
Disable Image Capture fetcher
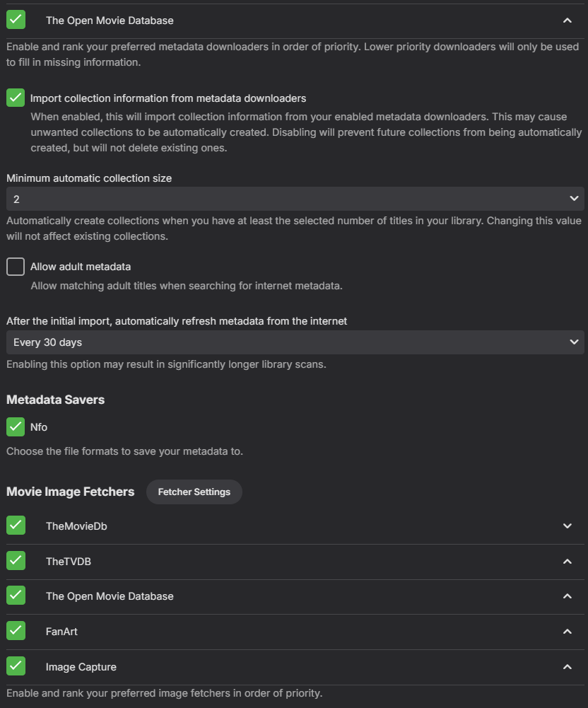[x=16, y=666]
